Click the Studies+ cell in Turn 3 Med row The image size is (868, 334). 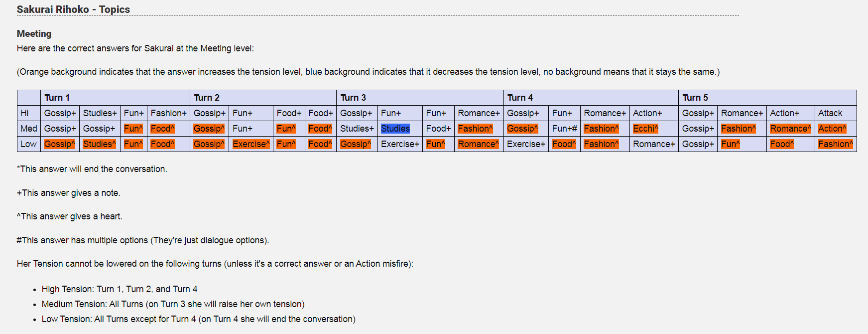click(357, 129)
